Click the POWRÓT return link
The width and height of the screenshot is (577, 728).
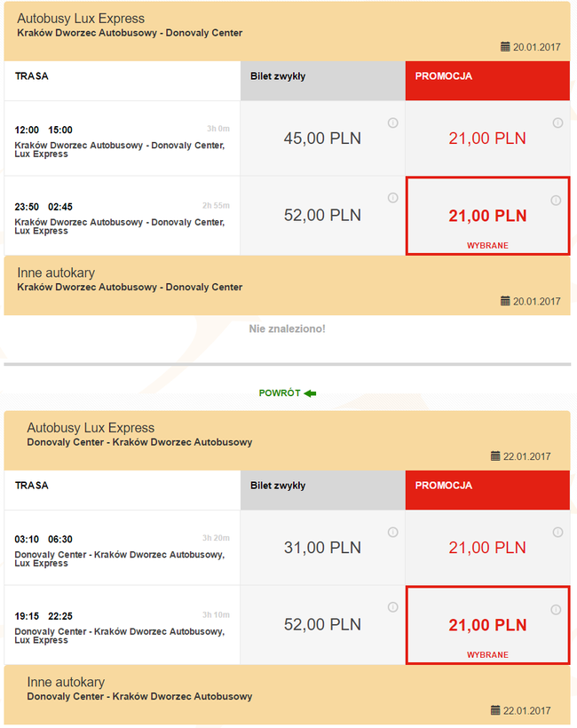[x=280, y=392]
